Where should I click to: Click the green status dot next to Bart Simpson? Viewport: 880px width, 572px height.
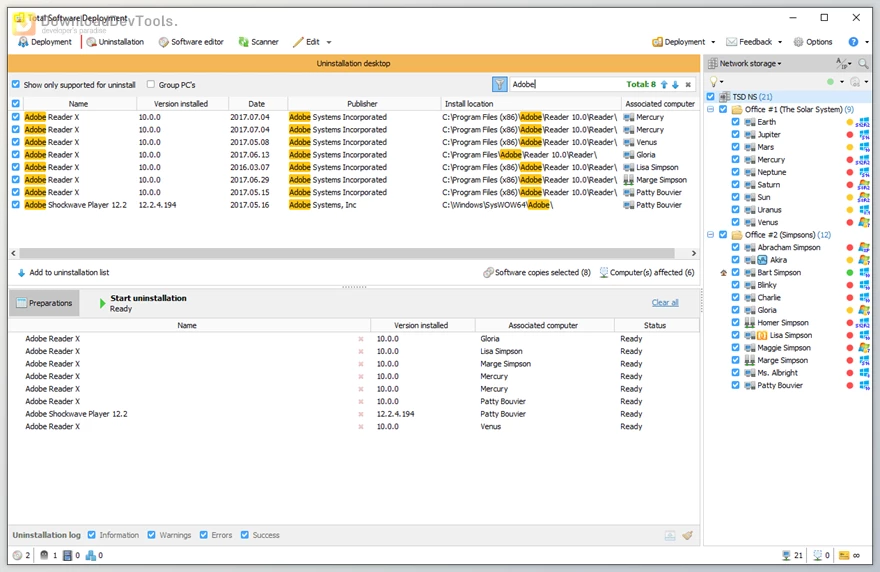pos(850,273)
